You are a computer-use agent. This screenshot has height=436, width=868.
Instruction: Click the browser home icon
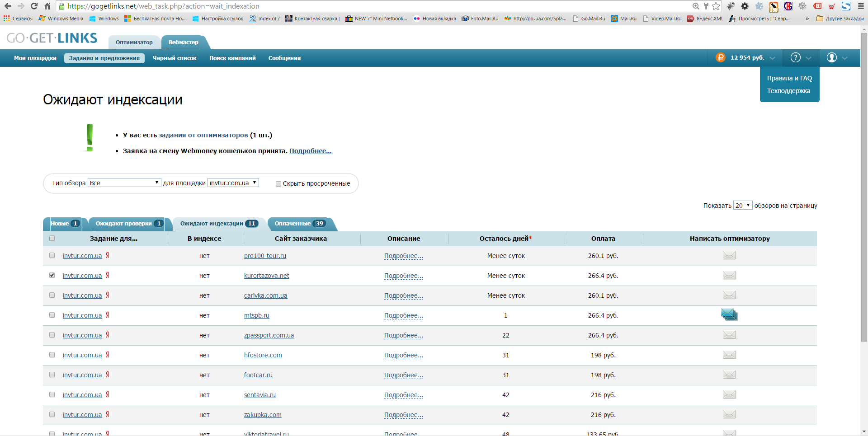[47, 6]
